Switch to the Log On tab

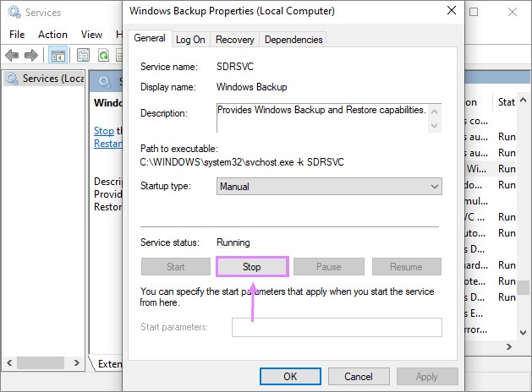[x=190, y=40]
